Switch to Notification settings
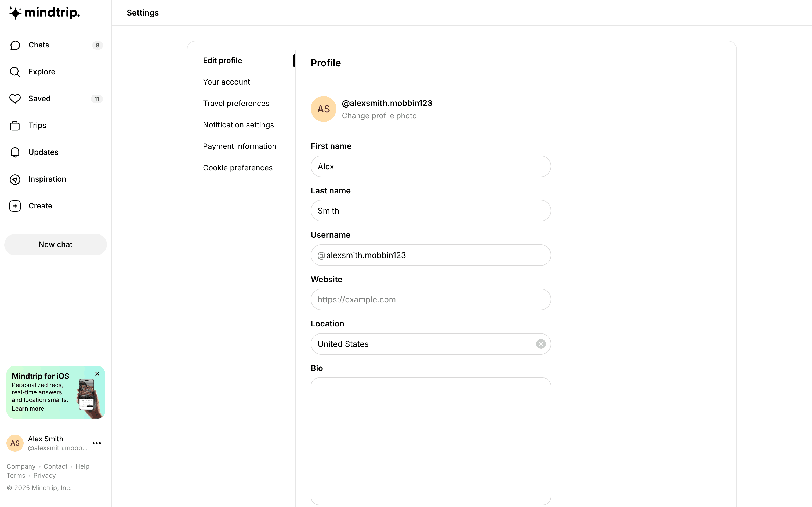The image size is (812, 507). 238,125
